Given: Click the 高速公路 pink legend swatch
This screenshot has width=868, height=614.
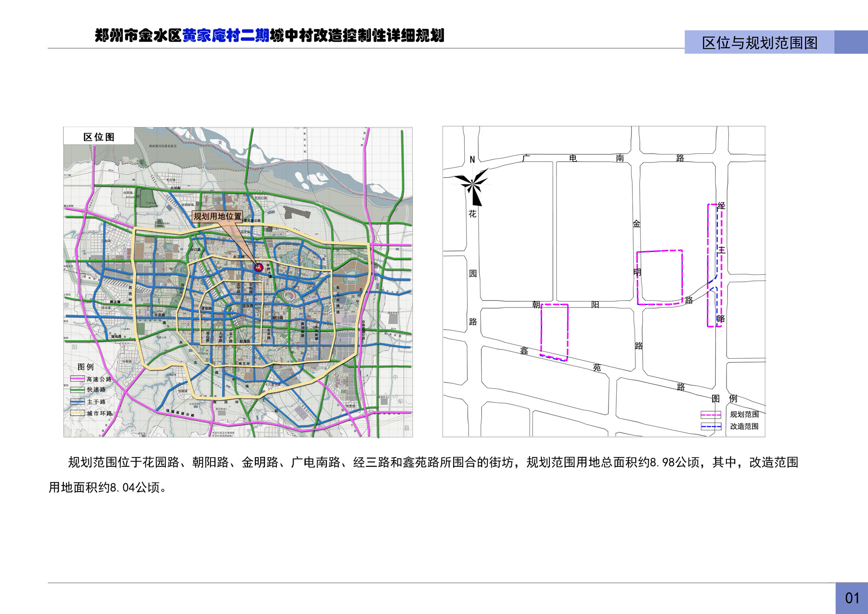Looking at the screenshot, I should (77, 379).
